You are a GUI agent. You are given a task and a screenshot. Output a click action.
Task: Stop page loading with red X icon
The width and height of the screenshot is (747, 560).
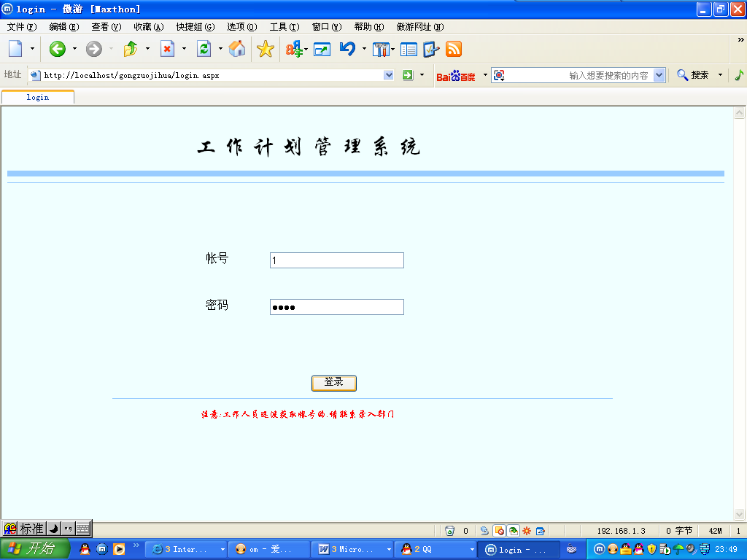(167, 49)
